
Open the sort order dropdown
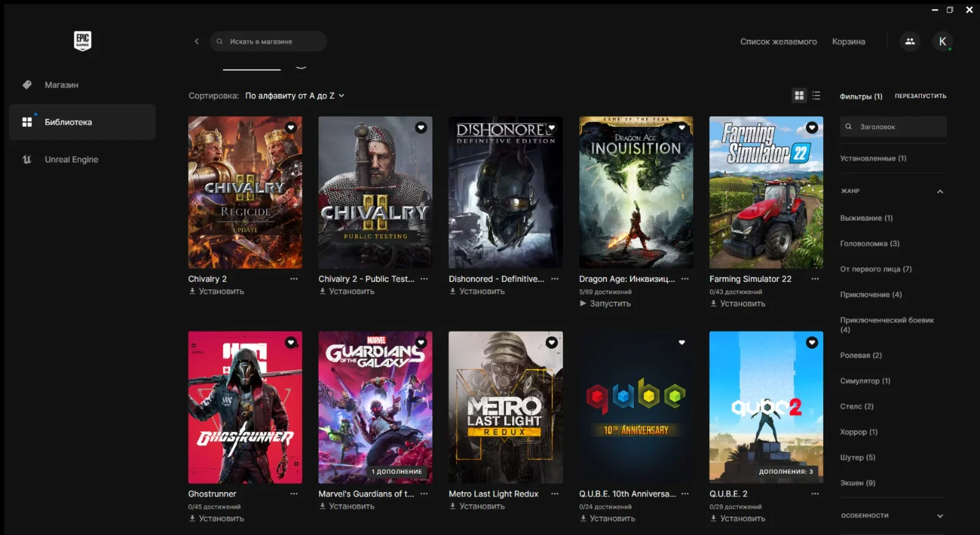point(295,96)
